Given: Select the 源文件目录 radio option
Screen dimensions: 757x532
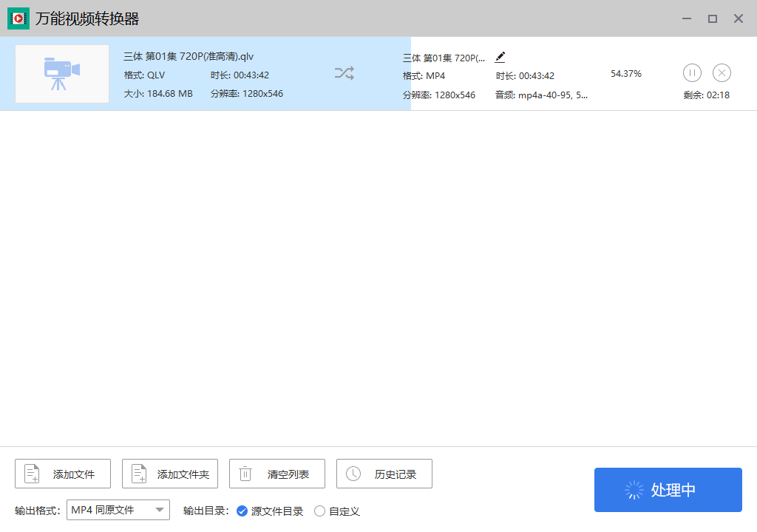Looking at the screenshot, I should (242, 511).
